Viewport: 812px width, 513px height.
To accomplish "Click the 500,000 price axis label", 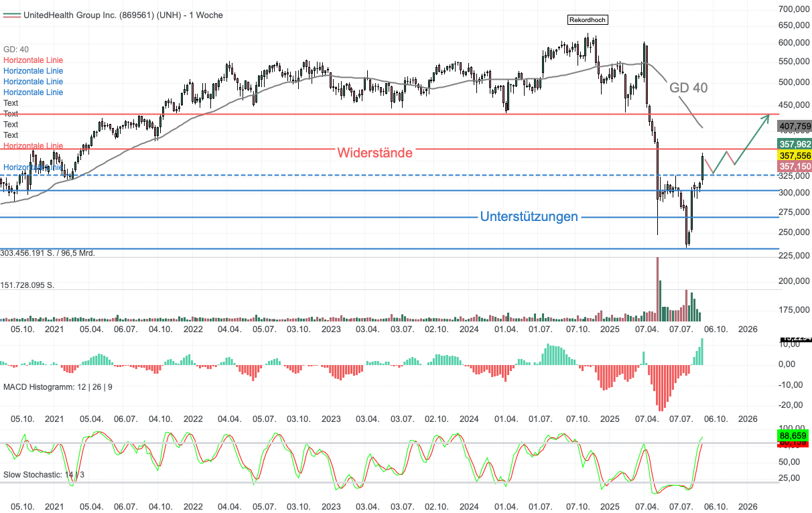I will point(795,82).
